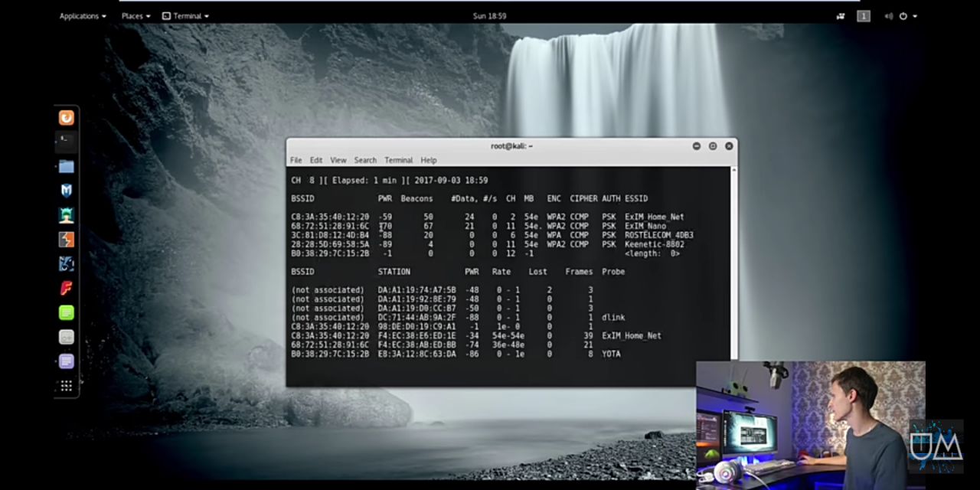980x490 pixels.
Task: Launch Armitage from the dock
Action: (67, 215)
